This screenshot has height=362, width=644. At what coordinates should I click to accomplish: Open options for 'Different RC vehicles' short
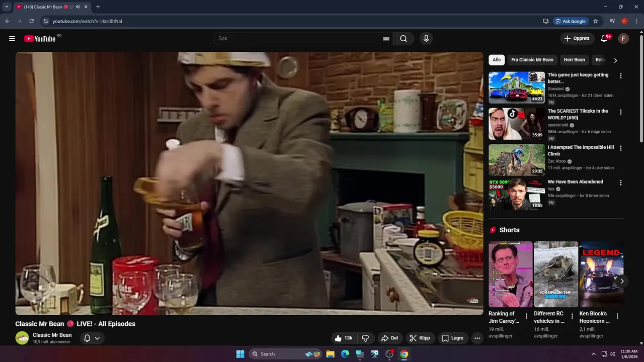(572, 316)
